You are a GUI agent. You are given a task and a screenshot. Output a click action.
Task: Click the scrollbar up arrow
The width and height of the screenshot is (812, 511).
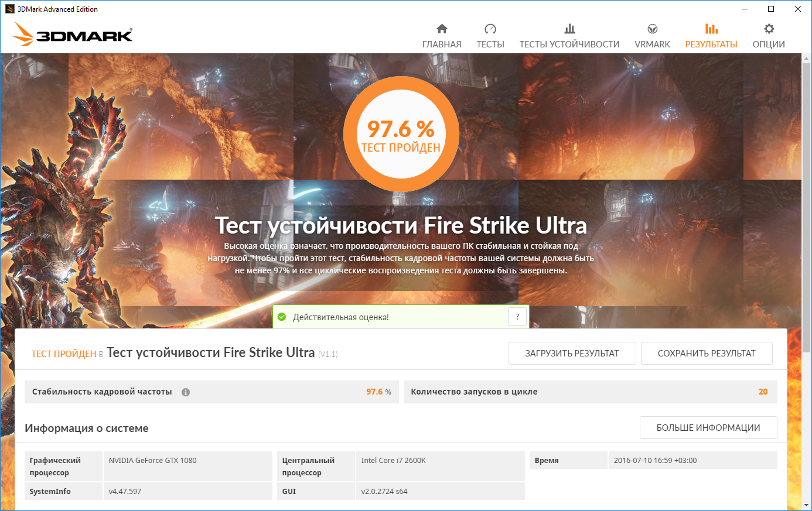[x=807, y=58]
